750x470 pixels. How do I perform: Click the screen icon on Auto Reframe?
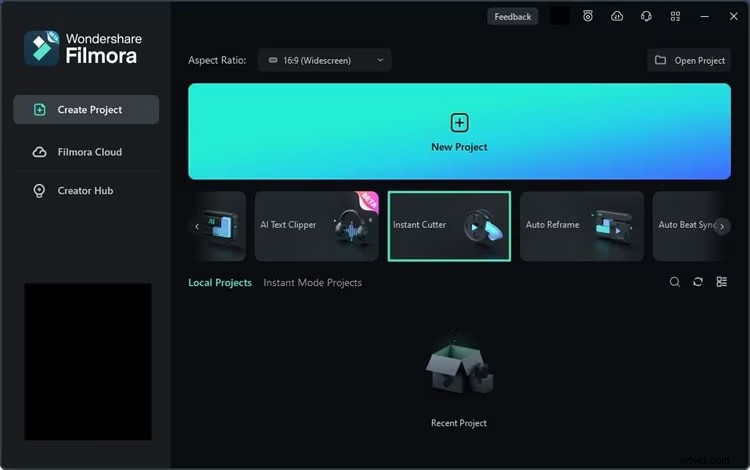pos(613,227)
